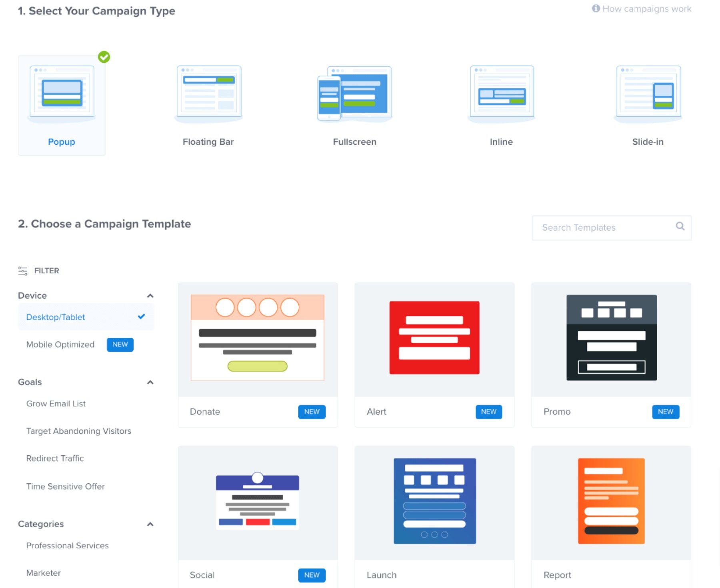Collapse the Goals filter section

[150, 383]
